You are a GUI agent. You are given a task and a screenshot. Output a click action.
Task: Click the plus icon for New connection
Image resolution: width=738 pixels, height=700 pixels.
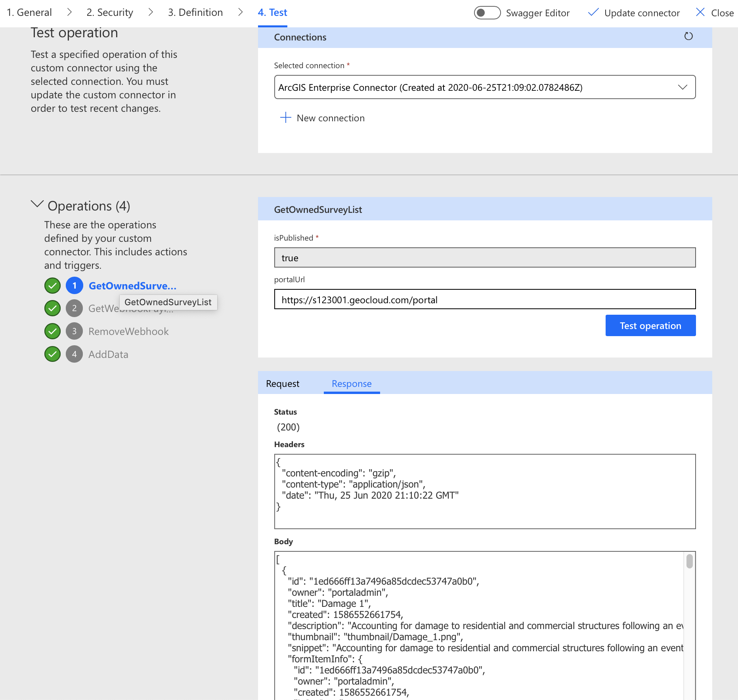point(285,117)
